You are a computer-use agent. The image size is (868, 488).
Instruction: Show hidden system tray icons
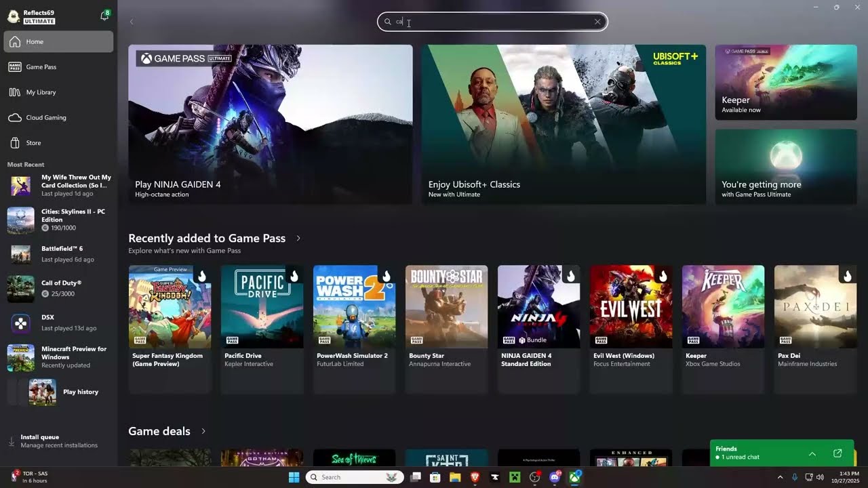pos(780,477)
